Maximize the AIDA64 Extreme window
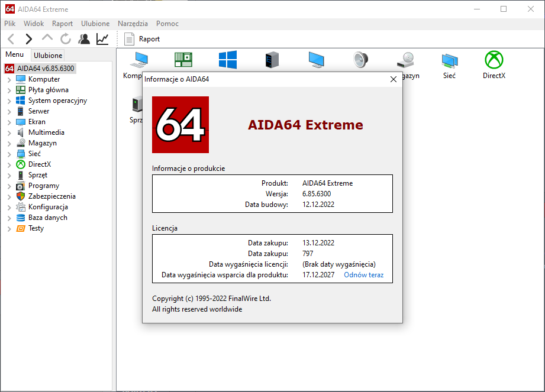 pyautogui.click(x=504, y=9)
